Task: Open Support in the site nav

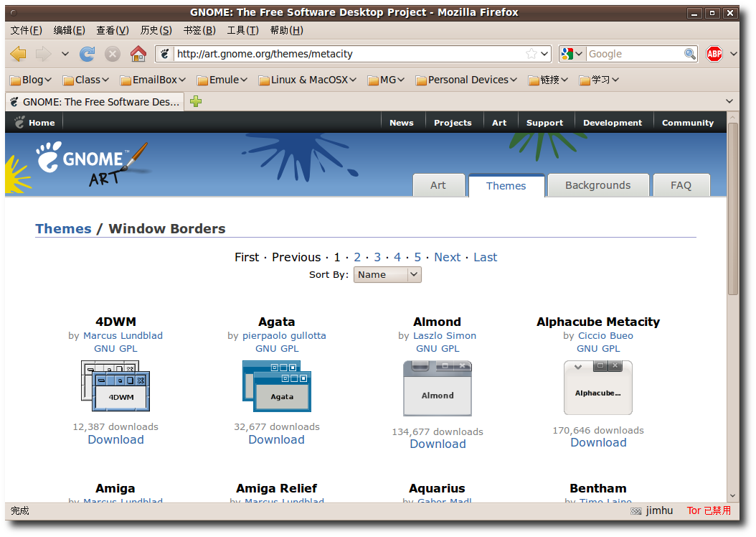Action: pos(544,123)
